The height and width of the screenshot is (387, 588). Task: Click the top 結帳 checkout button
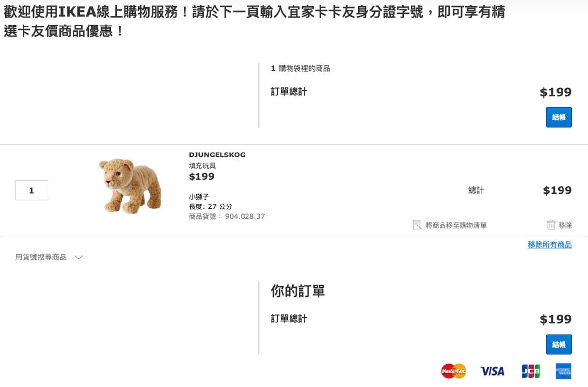559,117
